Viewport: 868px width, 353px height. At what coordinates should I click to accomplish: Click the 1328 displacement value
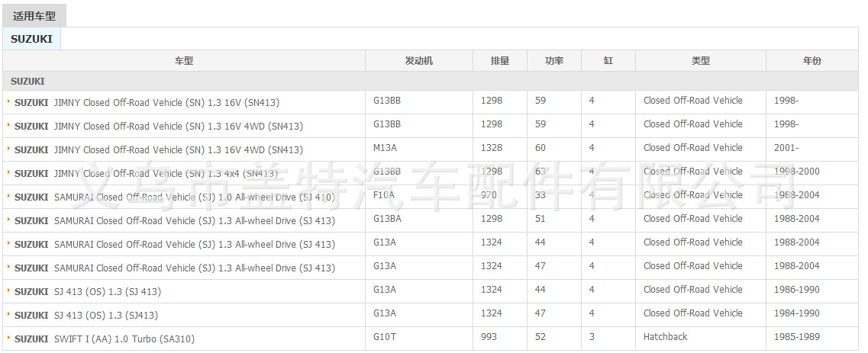coord(492,147)
